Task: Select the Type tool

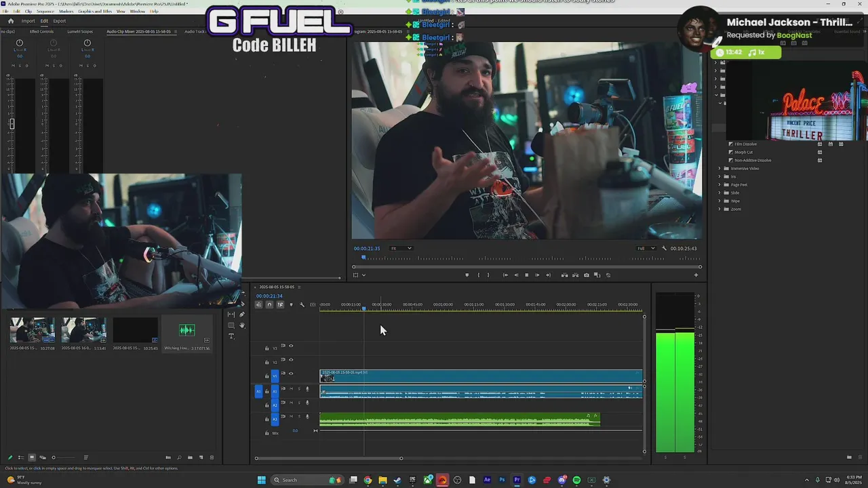Action: click(x=231, y=336)
